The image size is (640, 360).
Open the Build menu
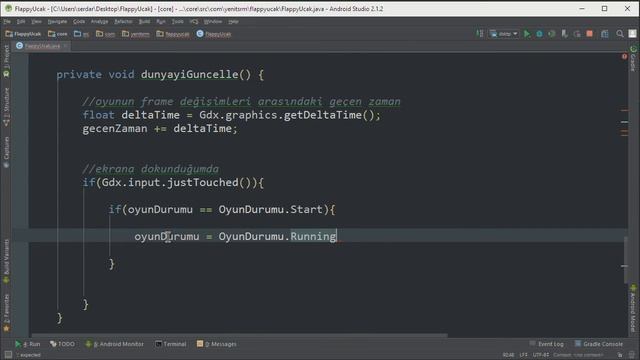(x=144, y=21)
